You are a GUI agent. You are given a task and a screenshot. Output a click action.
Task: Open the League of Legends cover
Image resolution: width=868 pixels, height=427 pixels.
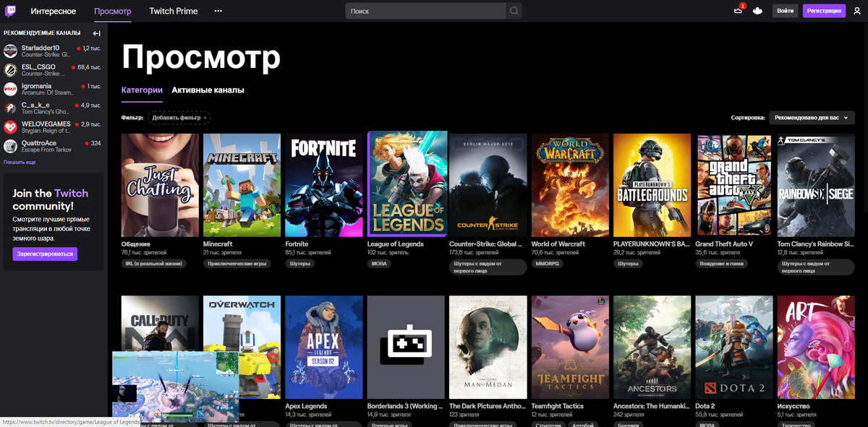tap(407, 184)
